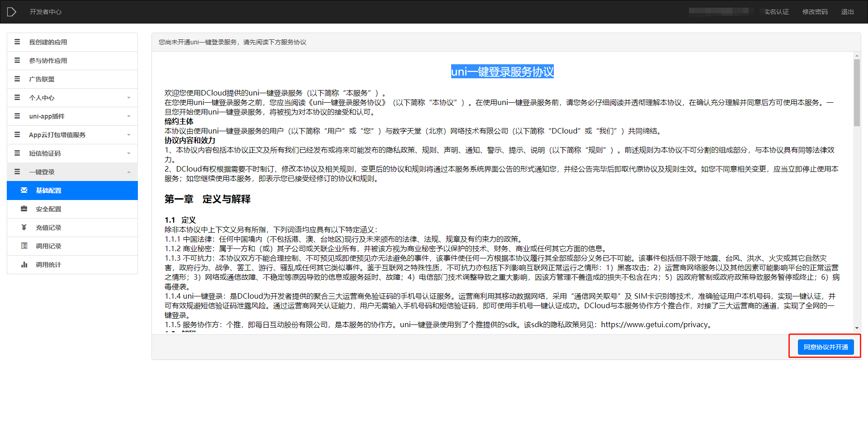Expand the 个人中心 dropdown arrow

[x=129, y=98]
